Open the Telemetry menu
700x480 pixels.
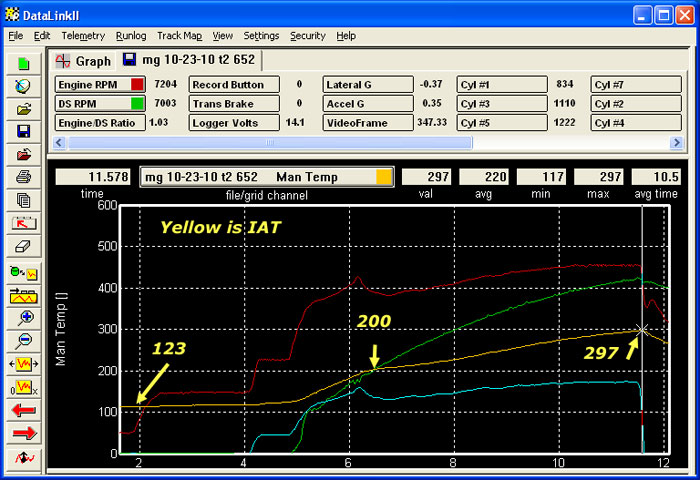click(83, 35)
